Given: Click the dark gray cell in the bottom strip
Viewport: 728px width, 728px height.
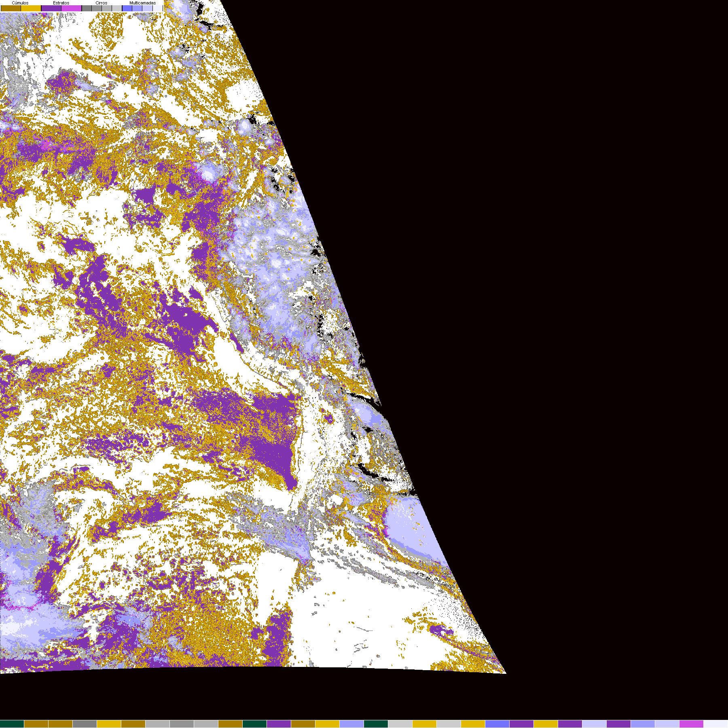Looking at the screenshot, I should [85, 724].
